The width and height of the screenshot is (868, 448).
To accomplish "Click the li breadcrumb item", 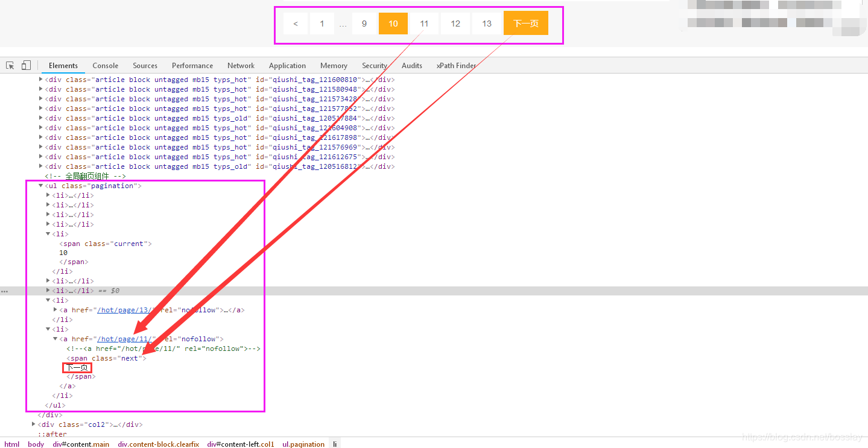I will point(335,444).
